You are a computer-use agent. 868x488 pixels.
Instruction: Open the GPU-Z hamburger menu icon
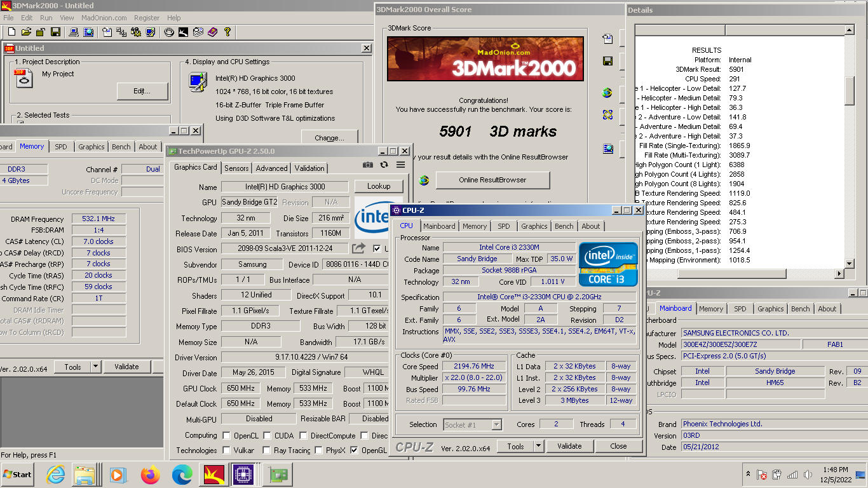coord(400,165)
